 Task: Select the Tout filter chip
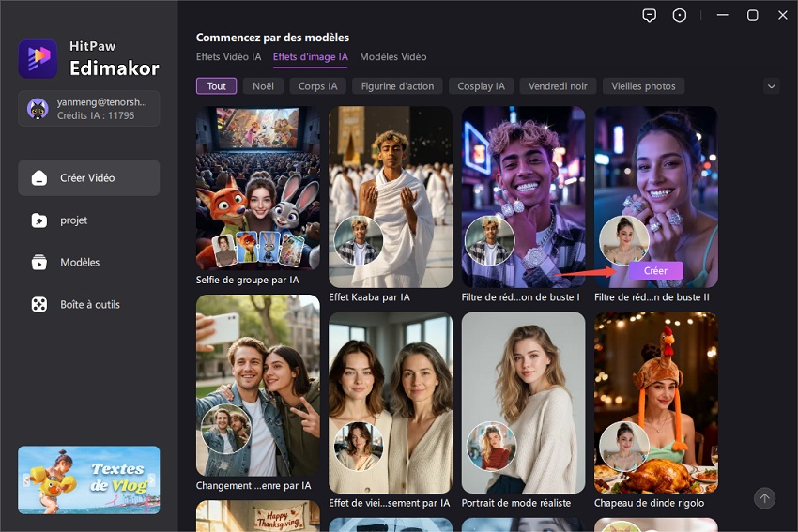point(216,86)
